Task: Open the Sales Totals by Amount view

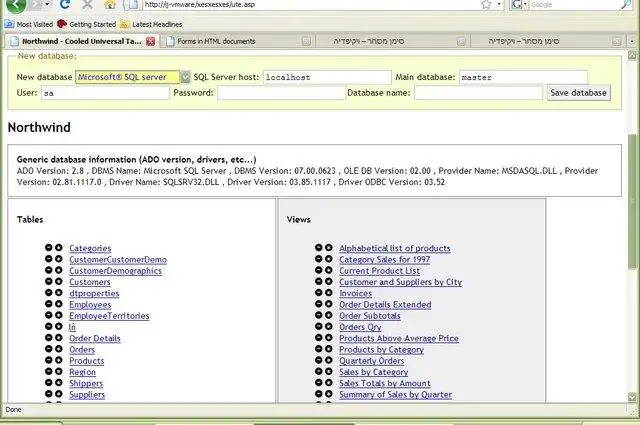Action: coord(384,383)
